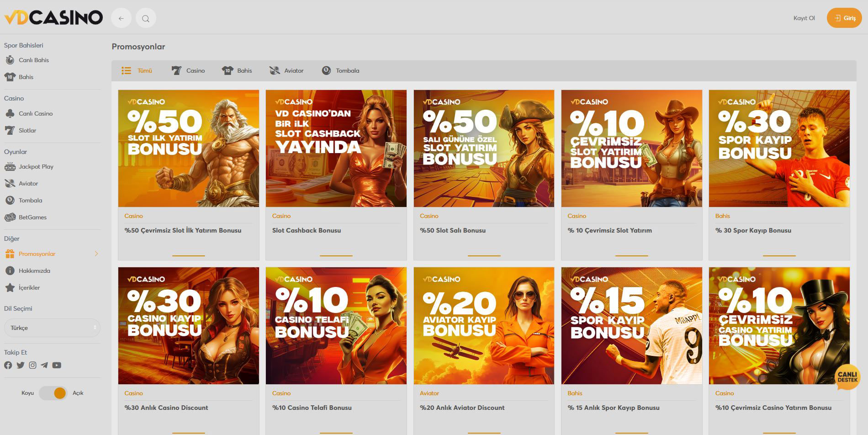Click the Canlı Bahis stopwatch icon
This screenshot has width=868, height=435.
[x=10, y=60]
